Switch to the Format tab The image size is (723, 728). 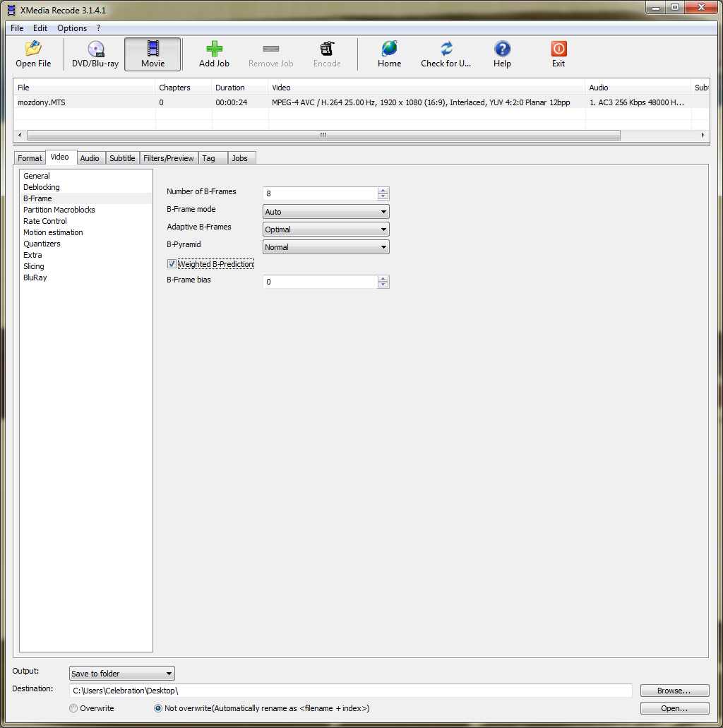(x=30, y=158)
